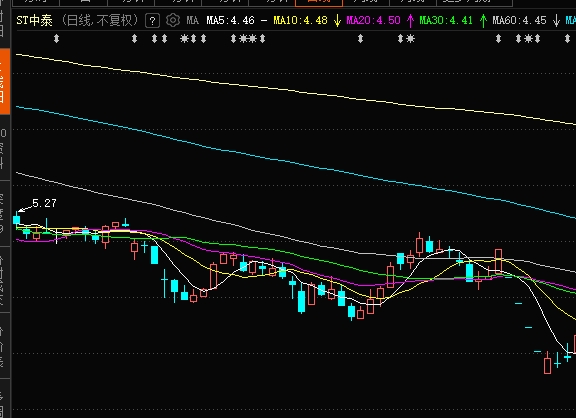Click the MA5:4.46 value

click(230, 20)
